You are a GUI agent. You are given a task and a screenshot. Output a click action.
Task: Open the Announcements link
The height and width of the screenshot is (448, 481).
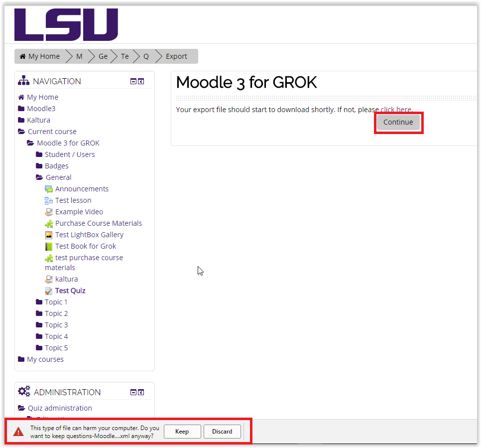pyautogui.click(x=82, y=189)
